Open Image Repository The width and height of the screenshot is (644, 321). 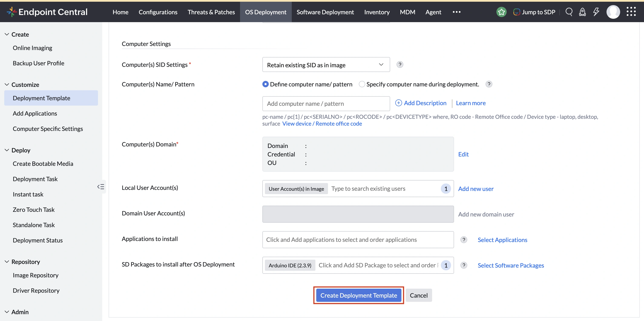click(36, 275)
